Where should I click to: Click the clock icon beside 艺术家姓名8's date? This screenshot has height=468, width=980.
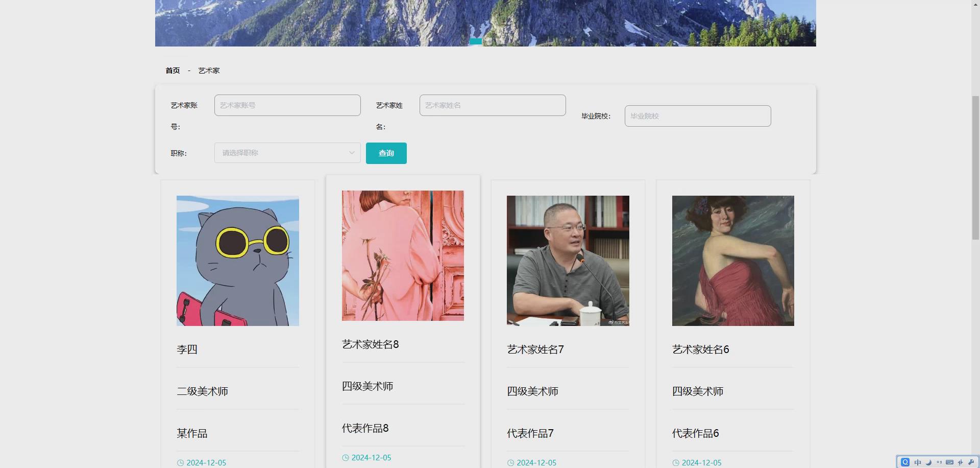coord(345,457)
